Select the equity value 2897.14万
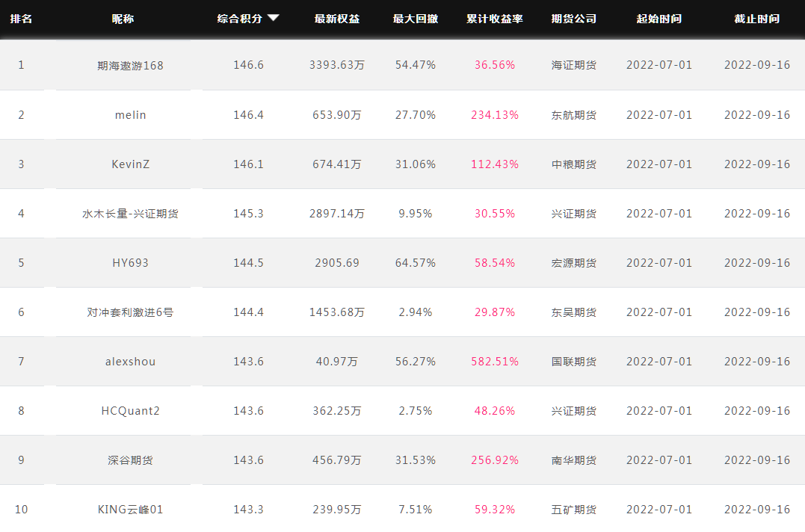This screenshot has width=805, height=532. pos(337,214)
